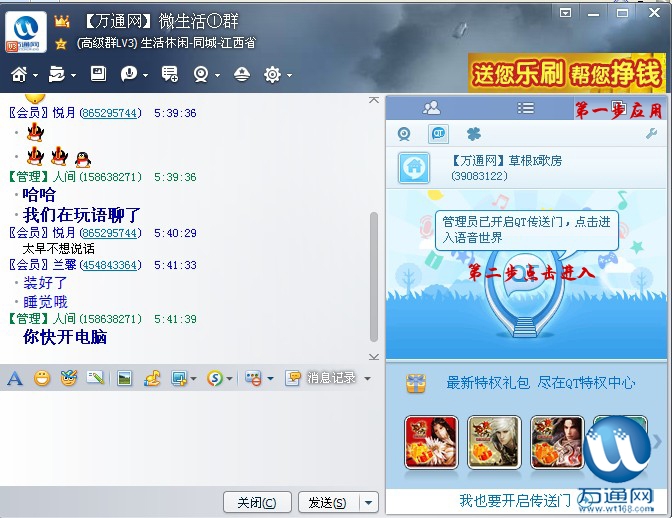Screen dimensions: 672x518
Task: Open the first red game gift thumbnail
Action: [431, 442]
